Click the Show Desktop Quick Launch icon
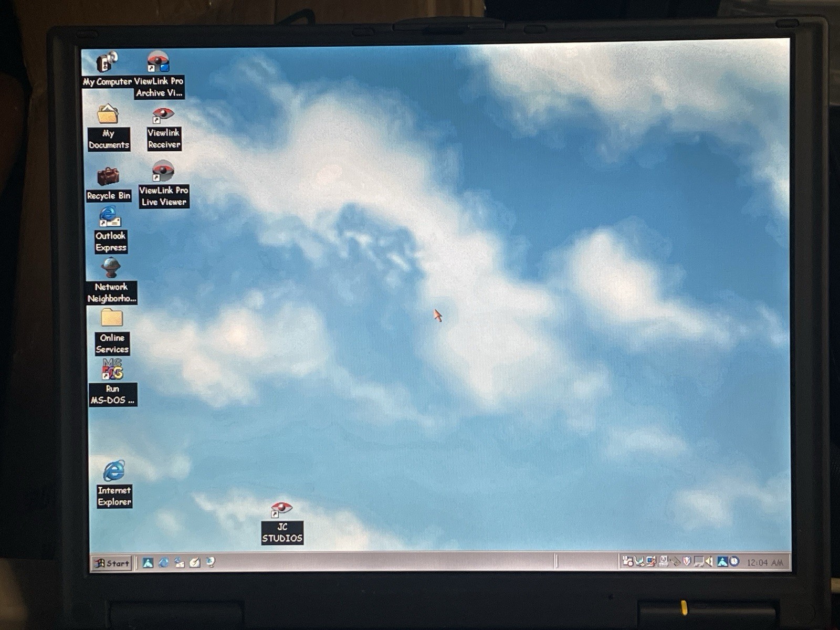The image size is (840, 630). [x=195, y=563]
